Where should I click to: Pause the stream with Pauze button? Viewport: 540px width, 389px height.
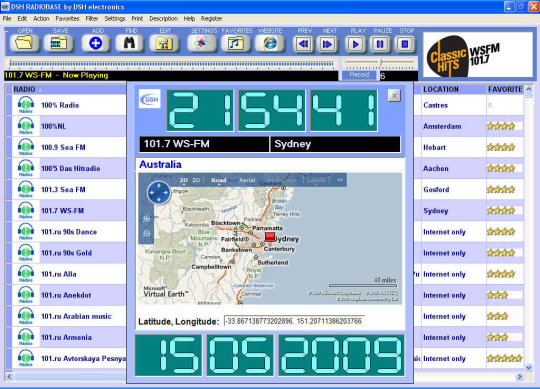click(380, 44)
